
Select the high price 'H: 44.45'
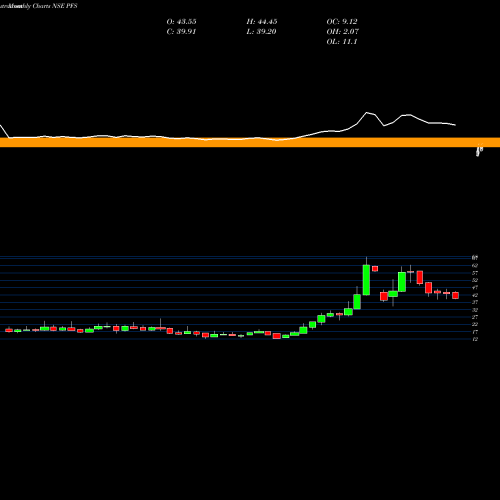click(x=262, y=22)
